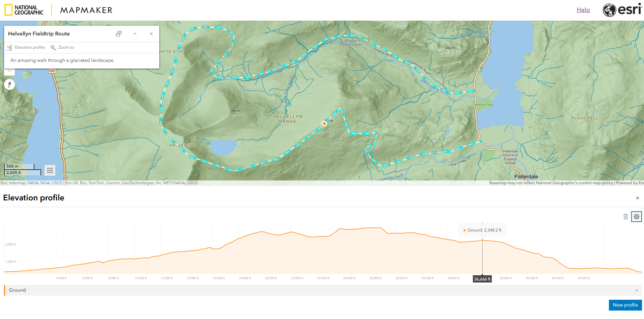
Task: Select the Ground: 2,348.2 ft tooltip label
Action: pos(482,229)
